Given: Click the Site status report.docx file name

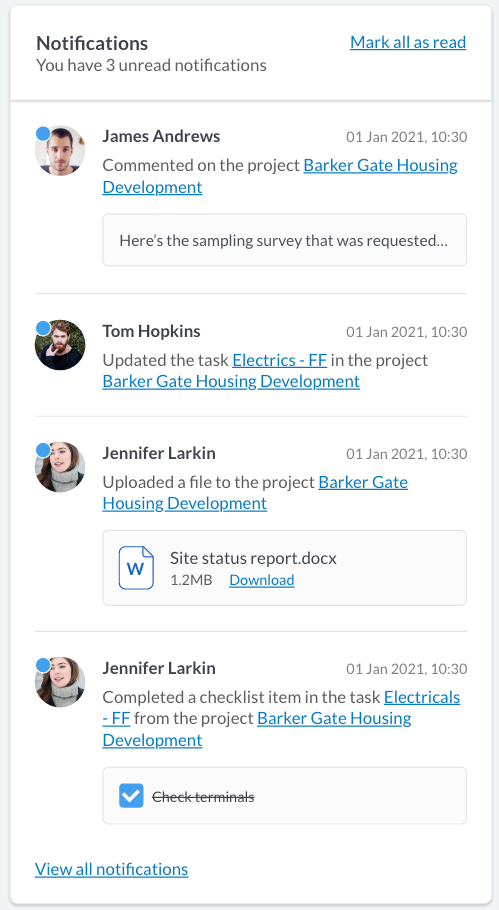Looking at the screenshot, I should coord(253,558).
